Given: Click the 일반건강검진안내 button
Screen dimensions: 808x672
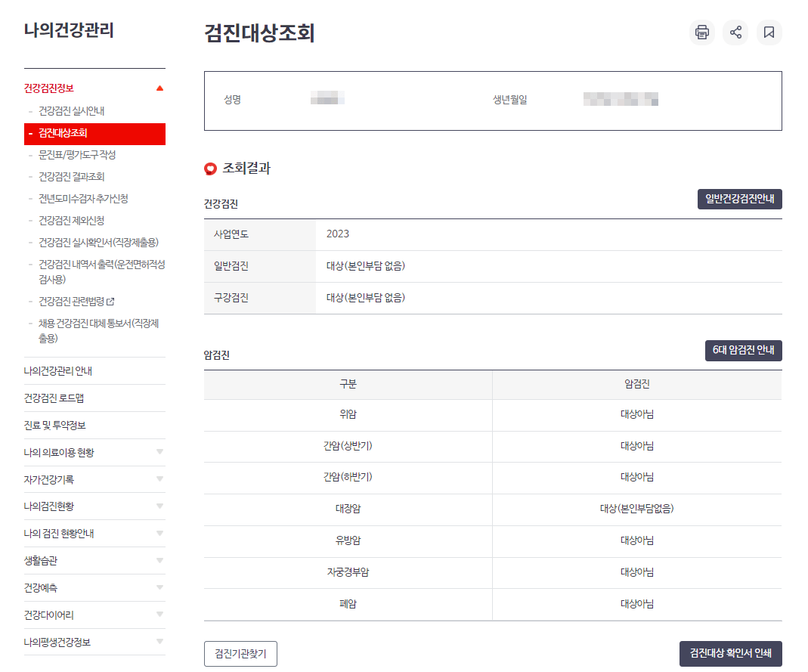Looking at the screenshot, I should pyautogui.click(x=741, y=199).
